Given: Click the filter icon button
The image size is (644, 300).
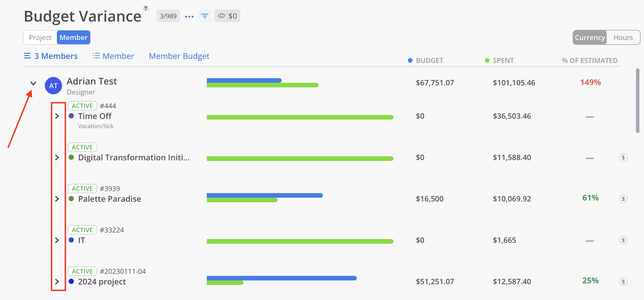Looking at the screenshot, I should [x=205, y=16].
